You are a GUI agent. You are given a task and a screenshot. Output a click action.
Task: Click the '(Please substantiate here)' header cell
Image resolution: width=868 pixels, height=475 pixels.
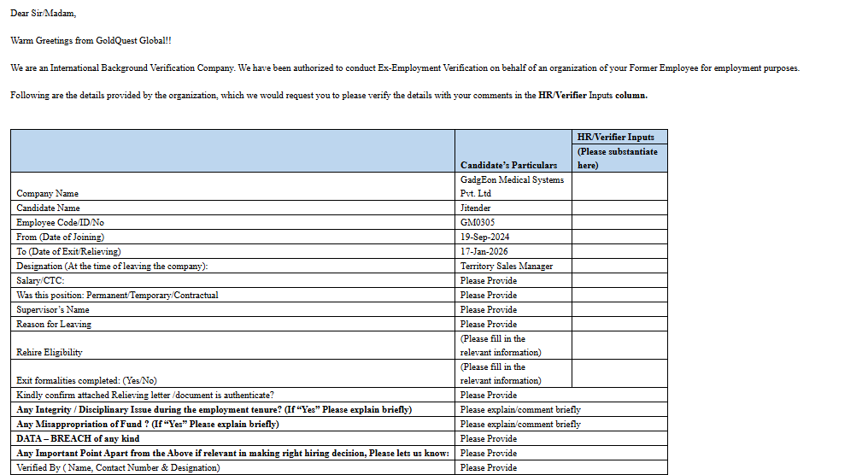[x=619, y=158]
